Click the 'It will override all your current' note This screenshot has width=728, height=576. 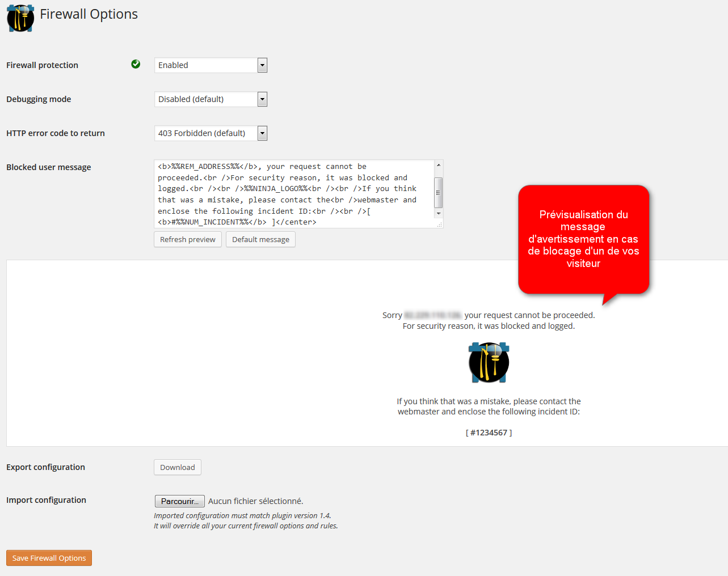point(246,526)
